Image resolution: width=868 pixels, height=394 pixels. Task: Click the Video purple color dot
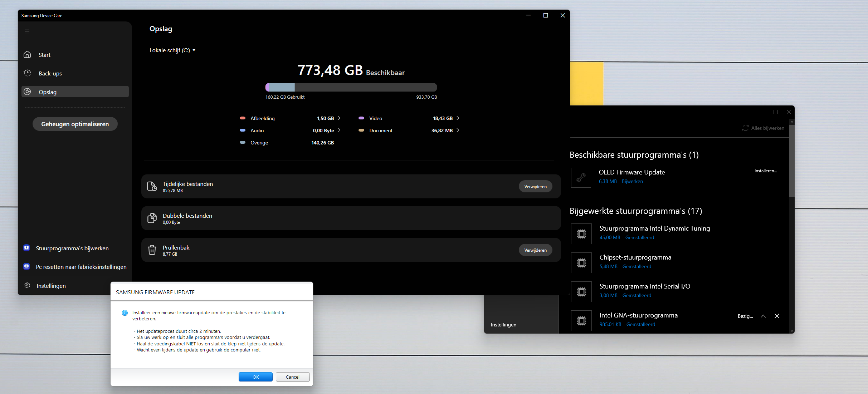point(361,118)
